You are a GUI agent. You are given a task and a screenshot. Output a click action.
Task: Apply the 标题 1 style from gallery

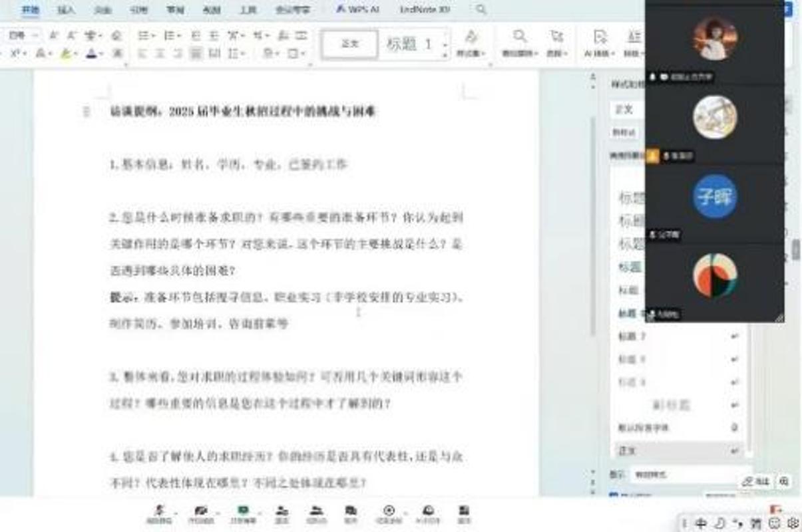(x=409, y=45)
